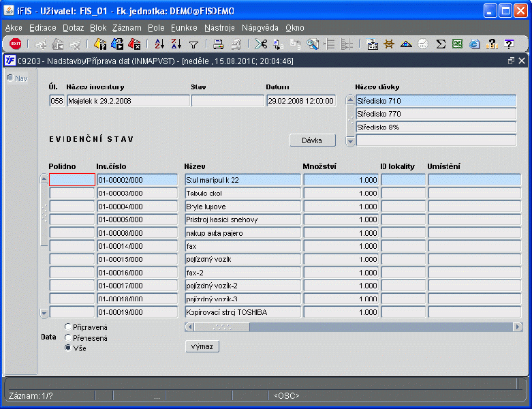Click the paste-like icon after scissors
This screenshot has width=532, height=409.
click(278, 44)
